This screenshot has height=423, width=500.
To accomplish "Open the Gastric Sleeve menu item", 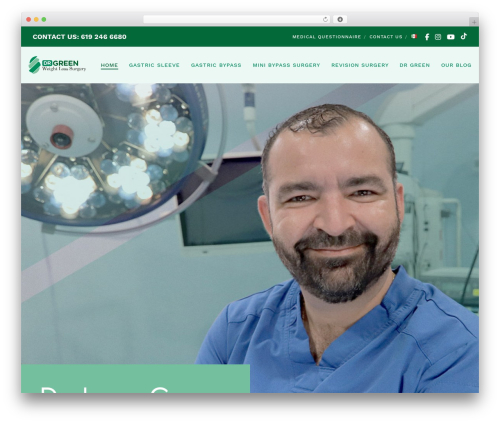I will point(154,65).
